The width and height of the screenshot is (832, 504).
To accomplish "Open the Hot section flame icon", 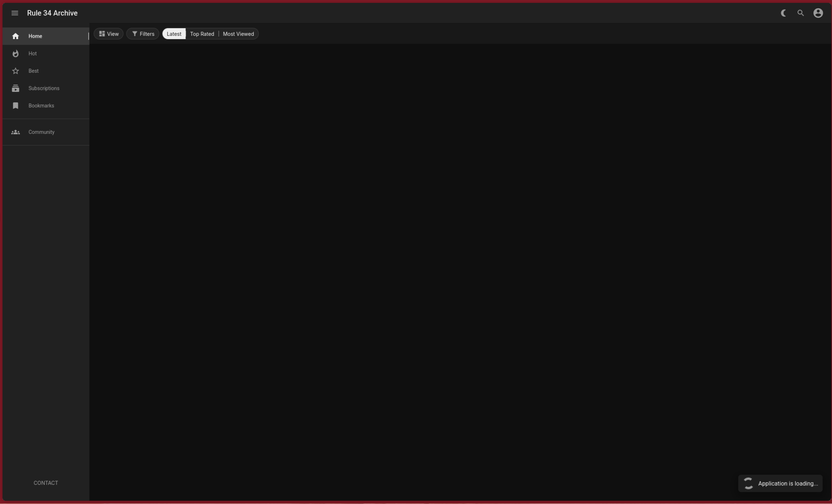I will point(16,54).
